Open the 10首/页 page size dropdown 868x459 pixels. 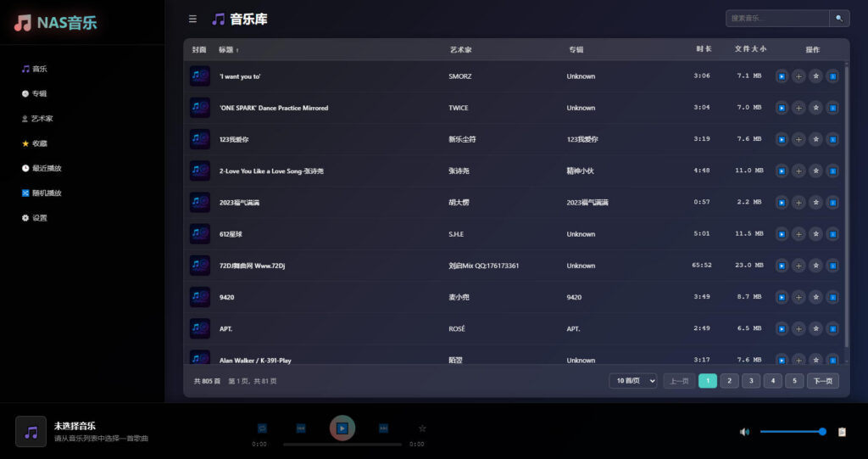click(632, 381)
